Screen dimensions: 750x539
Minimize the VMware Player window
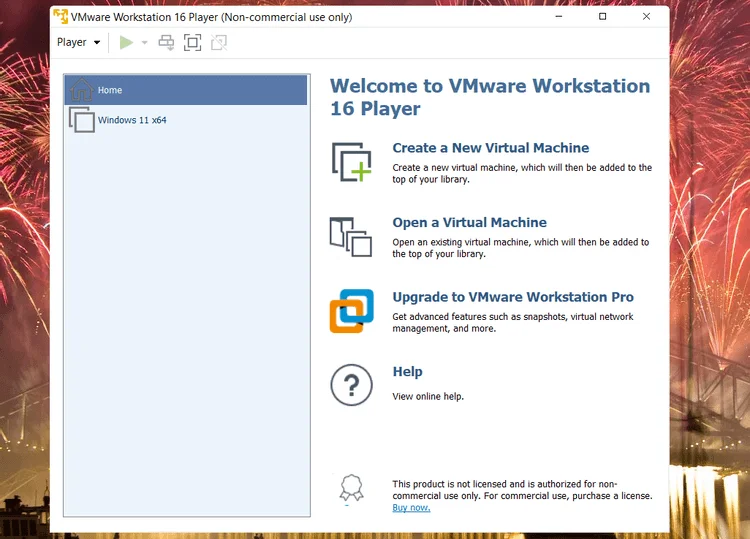tap(559, 17)
